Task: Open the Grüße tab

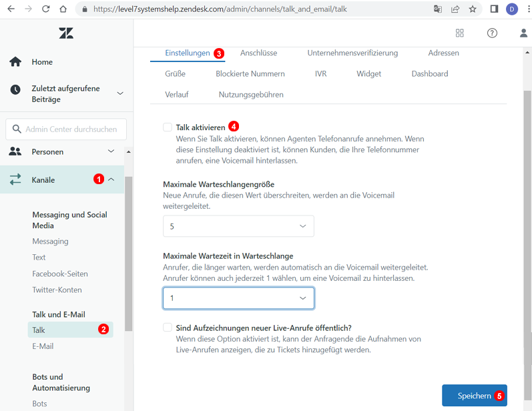Action: pos(175,73)
